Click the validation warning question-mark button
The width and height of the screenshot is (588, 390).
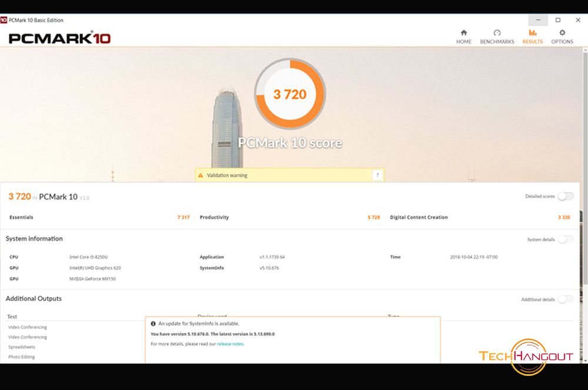pos(377,175)
